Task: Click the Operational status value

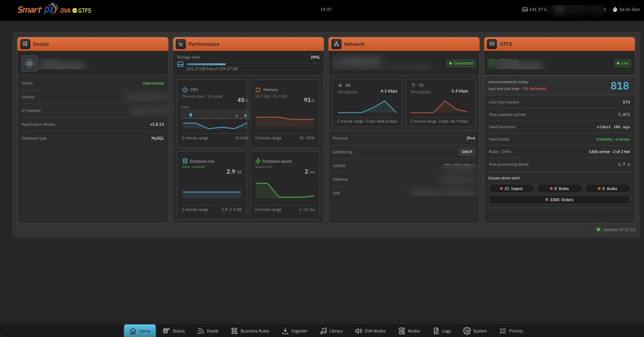Action: point(153,84)
